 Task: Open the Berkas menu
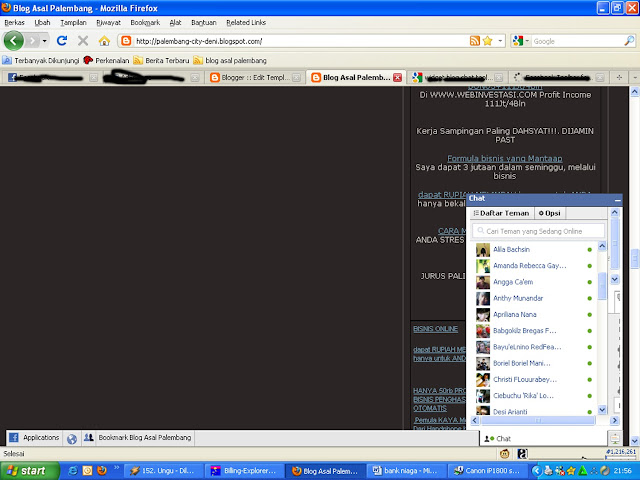click(x=15, y=22)
